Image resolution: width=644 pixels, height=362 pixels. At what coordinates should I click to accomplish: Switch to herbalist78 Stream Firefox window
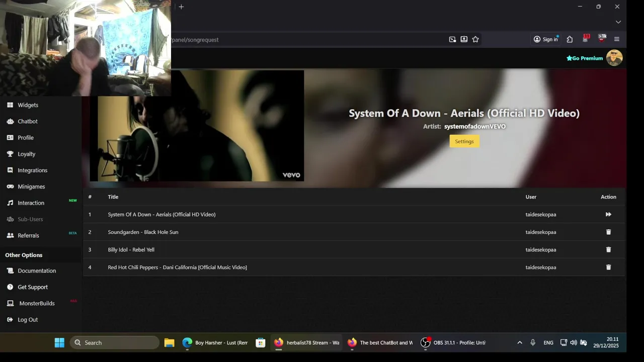pyautogui.click(x=306, y=343)
